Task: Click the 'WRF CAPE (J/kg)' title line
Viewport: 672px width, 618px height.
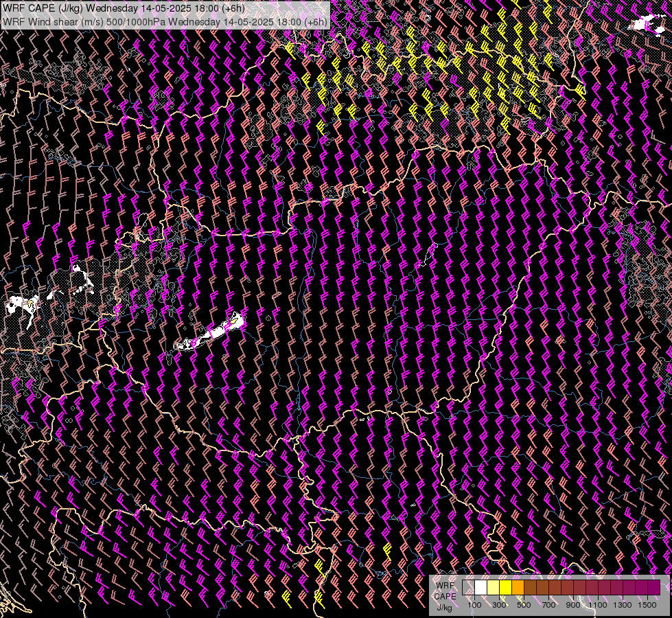Action: click(124, 8)
